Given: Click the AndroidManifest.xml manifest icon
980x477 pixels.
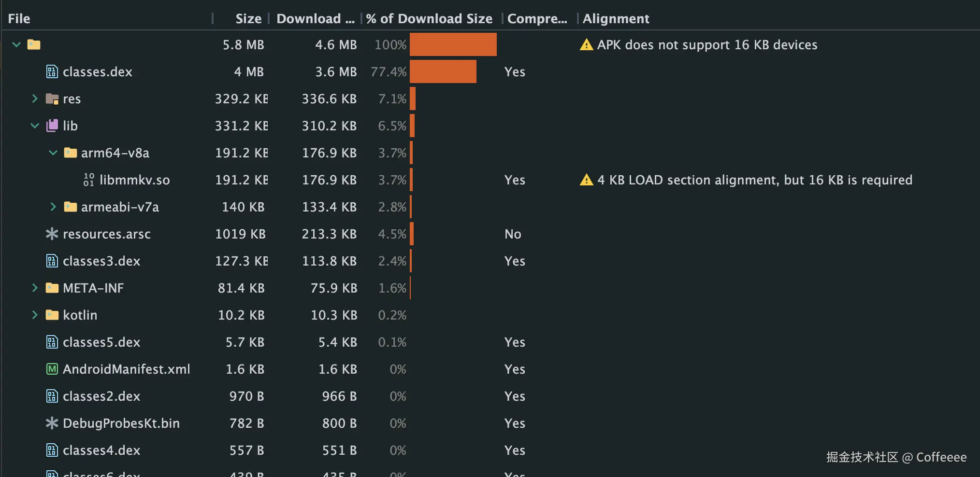Looking at the screenshot, I should (52, 369).
